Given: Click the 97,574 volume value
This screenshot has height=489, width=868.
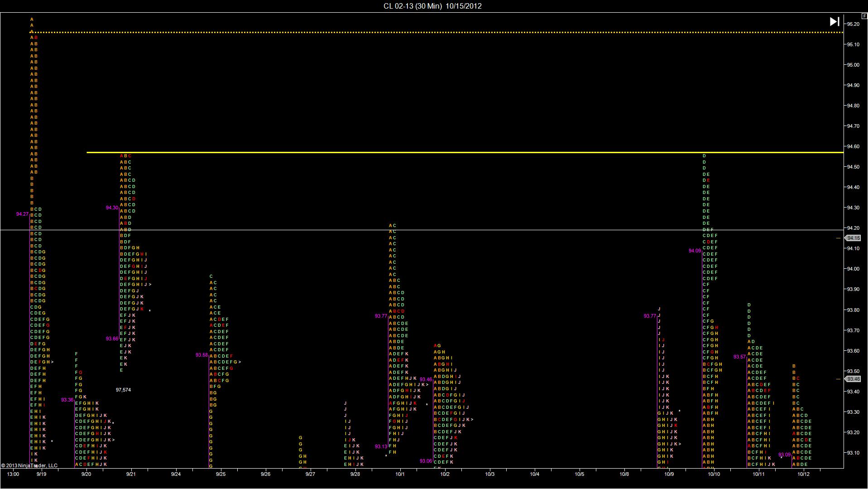Looking at the screenshot, I should (x=123, y=390).
